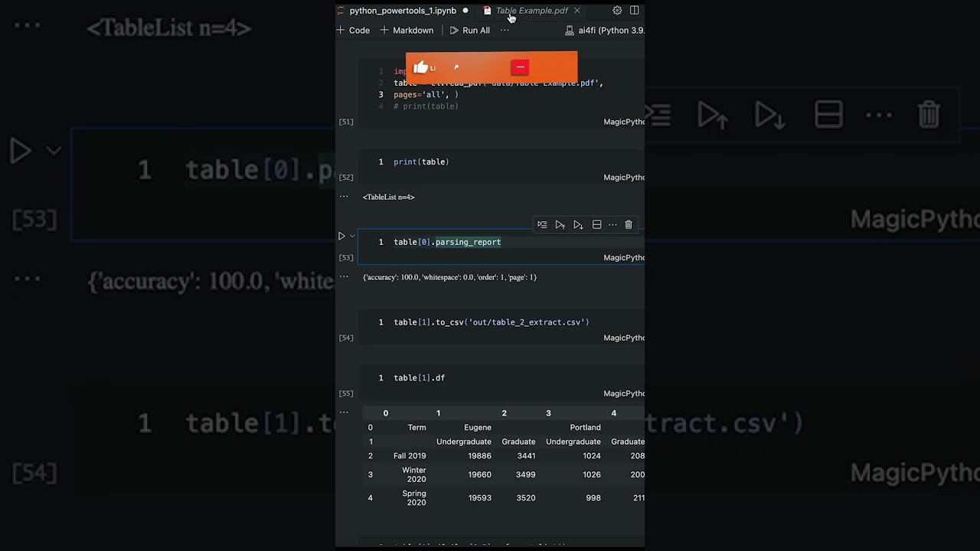Click the 3520 value in the table

pyautogui.click(x=526, y=497)
